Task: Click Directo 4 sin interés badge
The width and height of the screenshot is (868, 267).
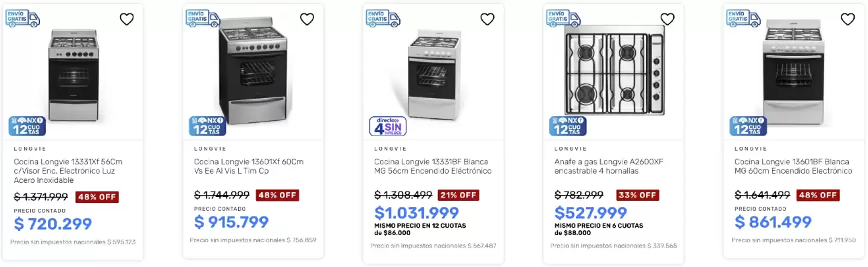Action: [x=388, y=125]
